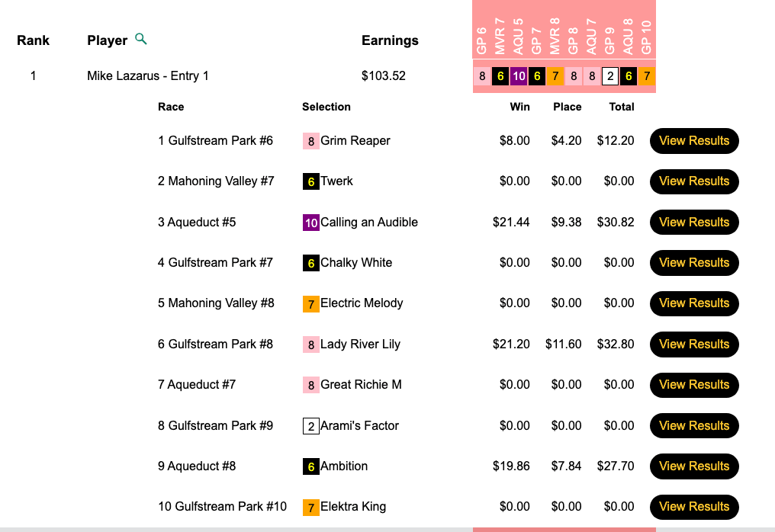Show results for Gulfstream Park #10
The image size is (775, 532).
(x=694, y=507)
